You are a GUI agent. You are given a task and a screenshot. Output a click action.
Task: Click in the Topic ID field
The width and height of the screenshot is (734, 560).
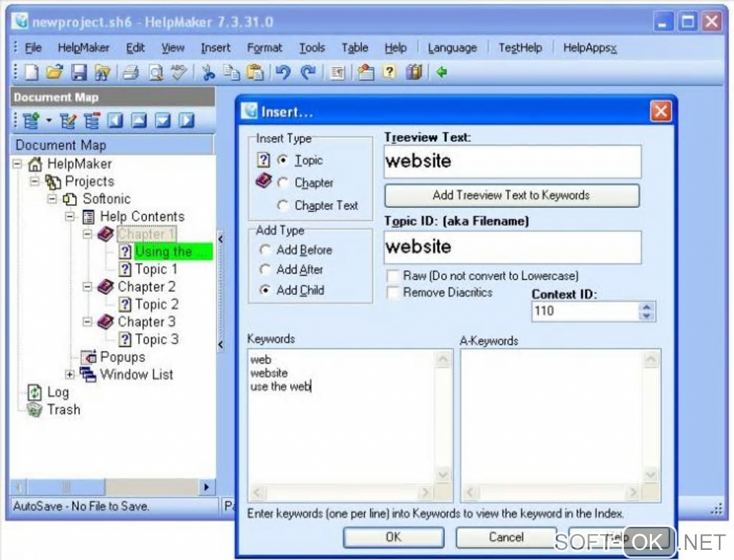pyautogui.click(x=512, y=247)
